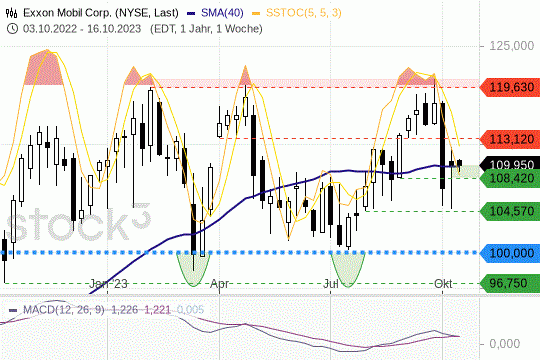Click the MACD value 1,226

click(x=125, y=310)
